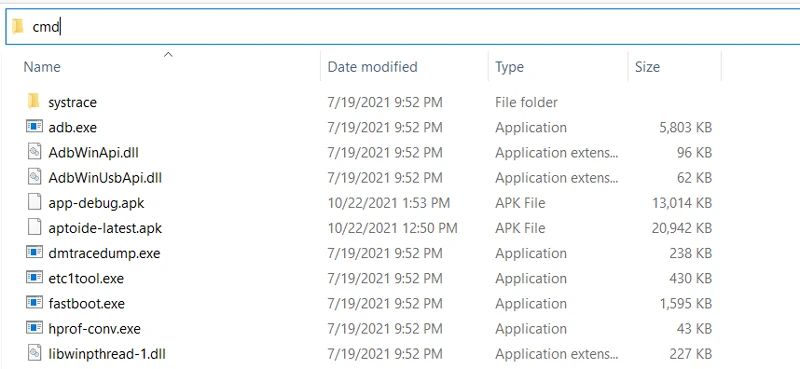
Task: Click the 43 KB size cell
Action: point(694,329)
